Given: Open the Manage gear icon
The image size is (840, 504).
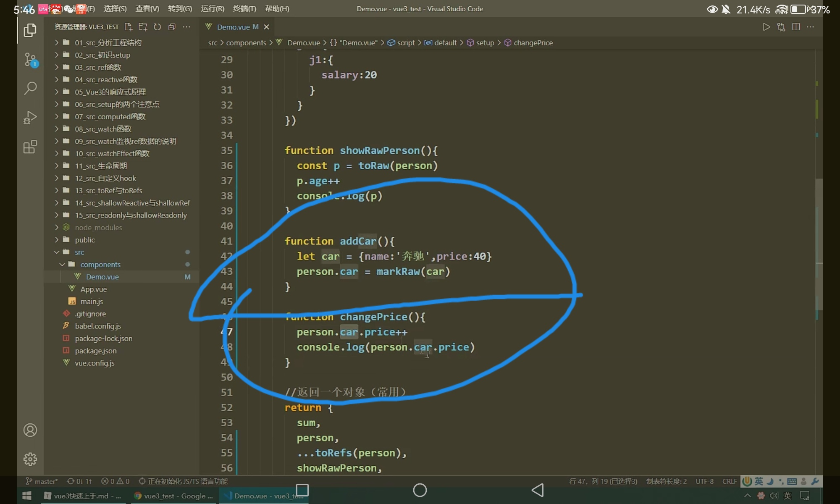Looking at the screenshot, I should pos(30,459).
